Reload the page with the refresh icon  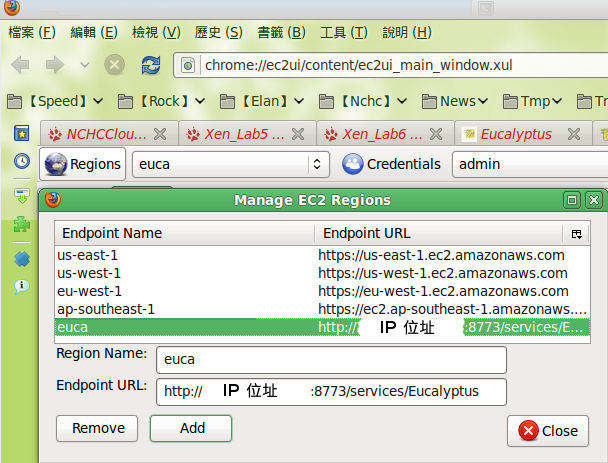click(x=151, y=64)
